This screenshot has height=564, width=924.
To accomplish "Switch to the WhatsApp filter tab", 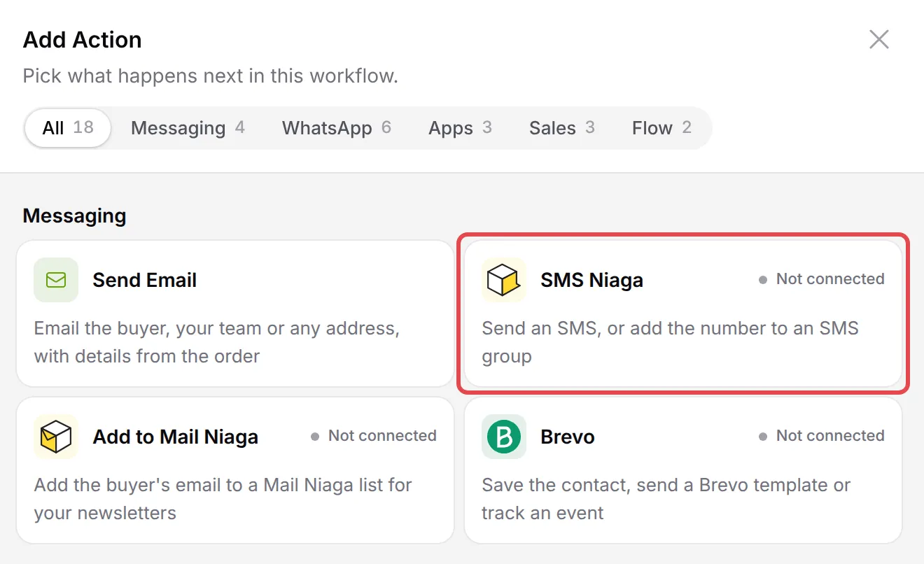I will (337, 128).
